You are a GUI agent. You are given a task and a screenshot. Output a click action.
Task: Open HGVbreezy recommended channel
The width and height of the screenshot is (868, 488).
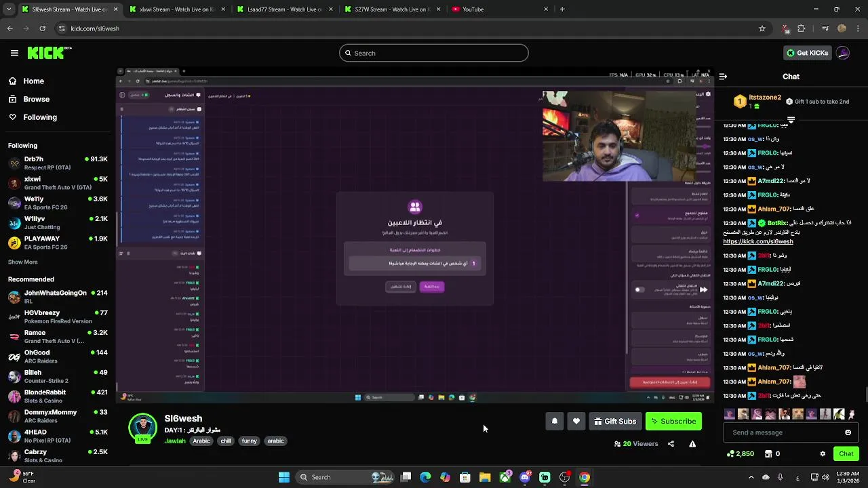coord(58,317)
